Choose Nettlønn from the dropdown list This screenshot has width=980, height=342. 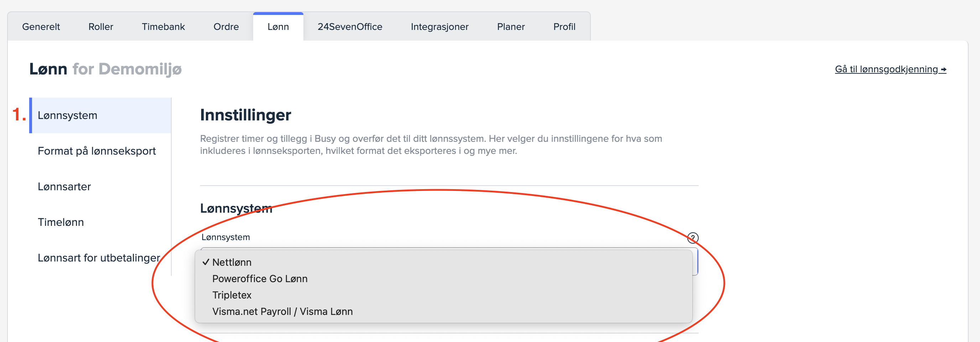pyautogui.click(x=232, y=262)
